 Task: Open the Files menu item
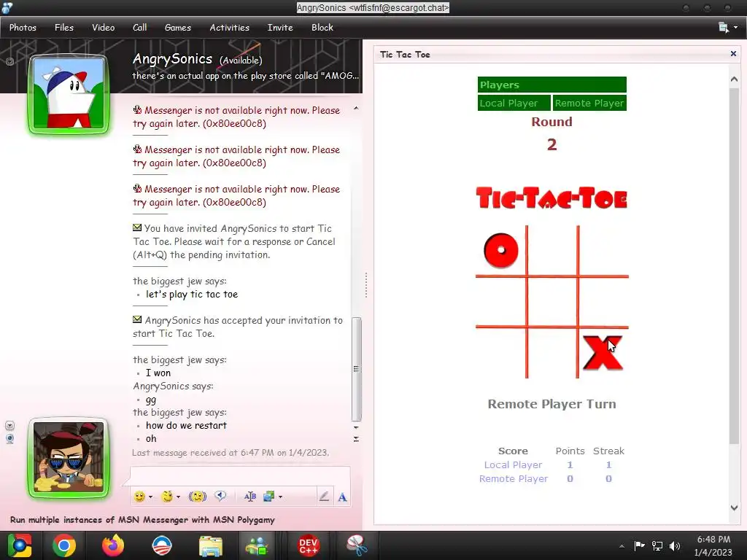coord(64,28)
